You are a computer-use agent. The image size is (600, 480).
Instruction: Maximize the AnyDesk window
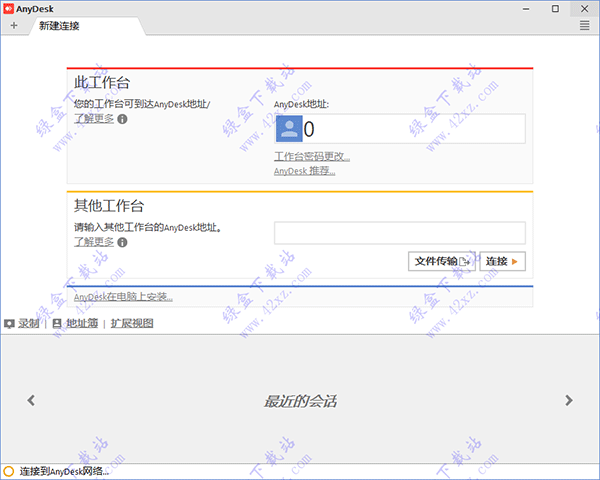[x=555, y=9]
